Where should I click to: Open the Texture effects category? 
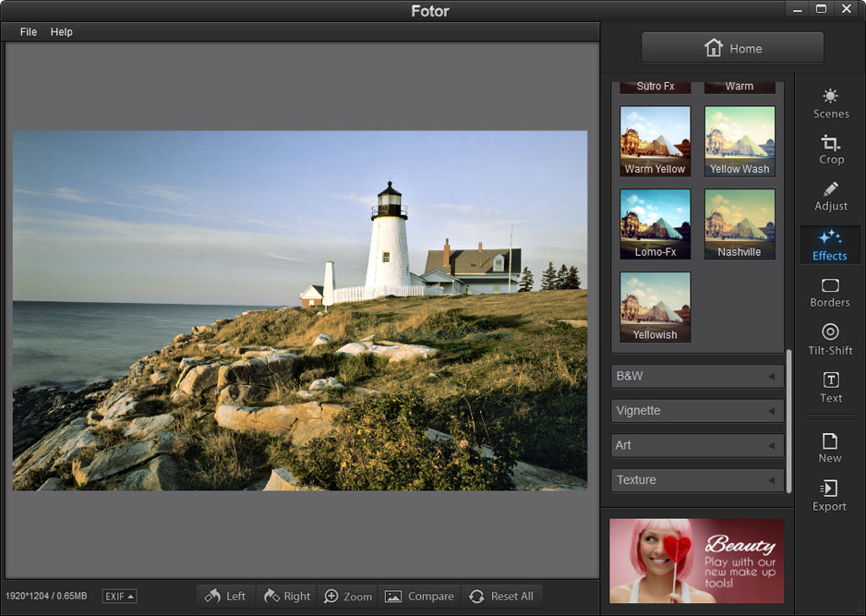697,479
